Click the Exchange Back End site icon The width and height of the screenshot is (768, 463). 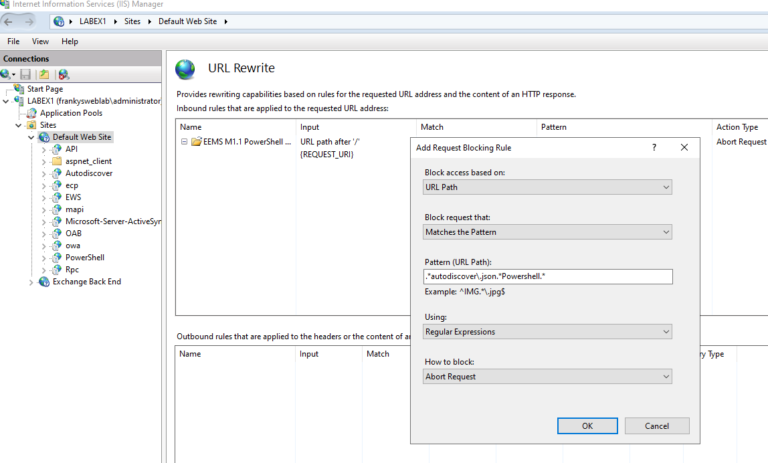point(44,282)
